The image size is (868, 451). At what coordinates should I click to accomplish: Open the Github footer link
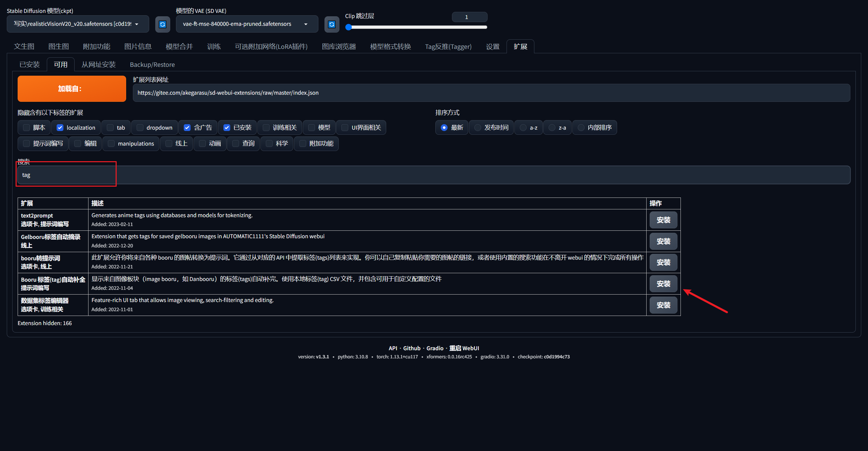pos(412,348)
